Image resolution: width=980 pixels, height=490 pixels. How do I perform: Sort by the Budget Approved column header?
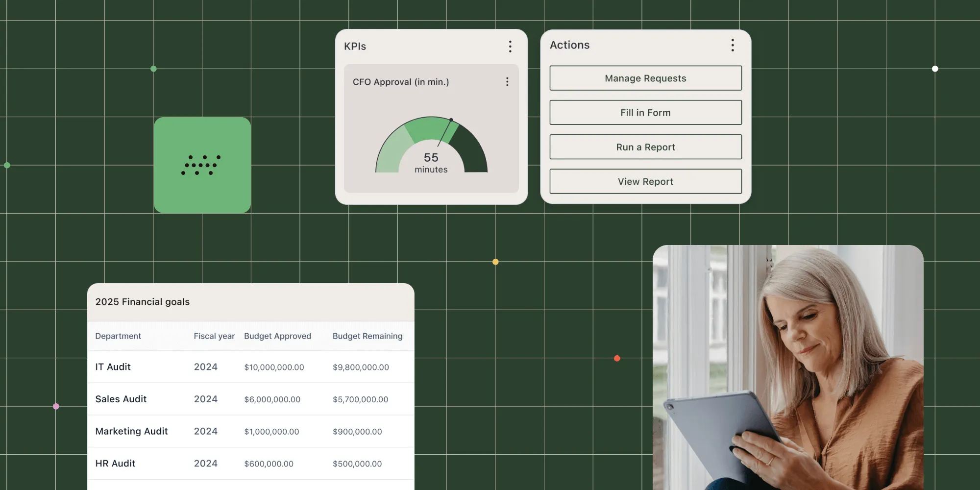tap(277, 336)
